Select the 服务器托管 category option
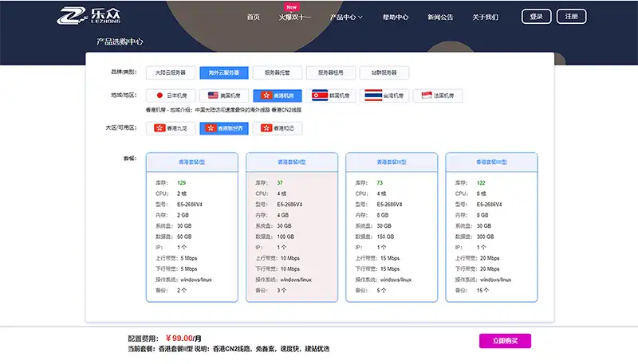This screenshot has height=364, width=638. (x=278, y=72)
